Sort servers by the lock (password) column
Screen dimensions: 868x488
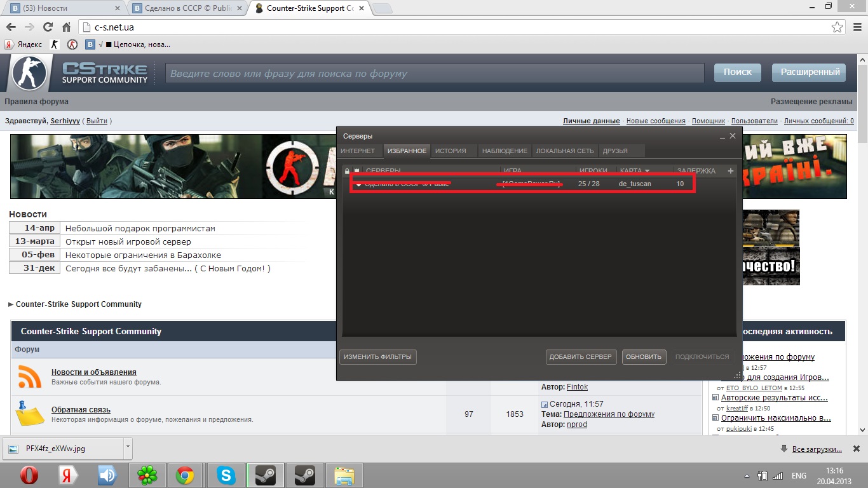pyautogui.click(x=347, y=170)
